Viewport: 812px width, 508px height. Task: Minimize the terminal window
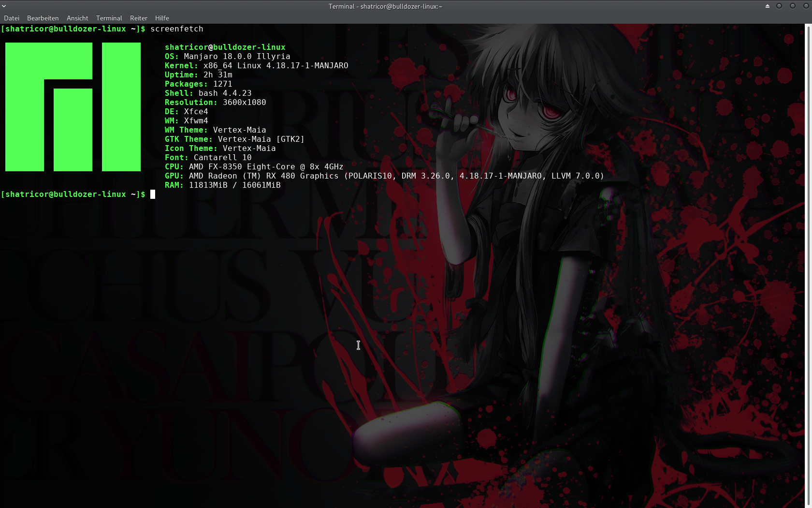coord(779,6)
